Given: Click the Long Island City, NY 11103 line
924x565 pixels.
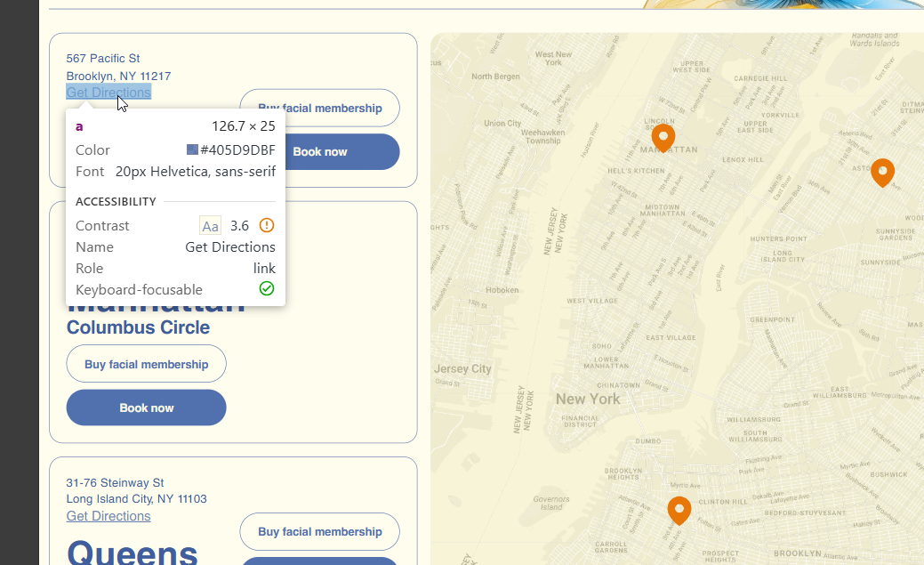Looking at the screenshot, I should (x=136, y=499).
